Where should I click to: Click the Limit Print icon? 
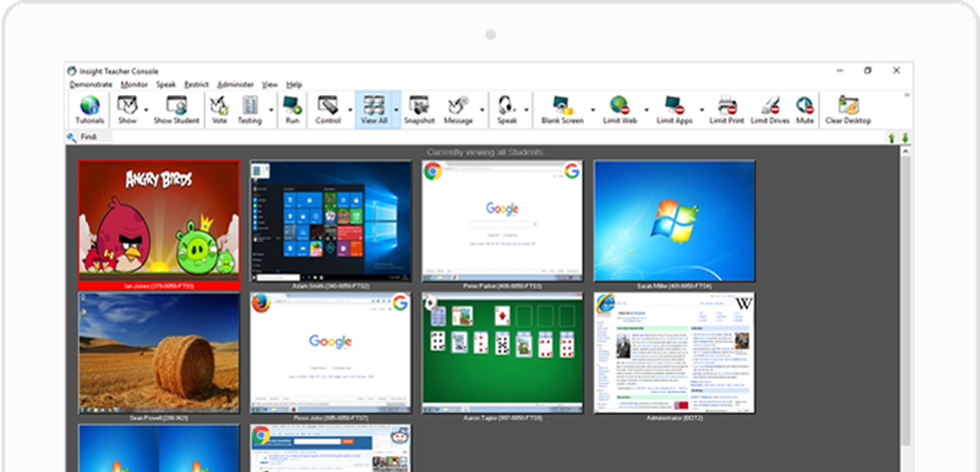[726, 105]
